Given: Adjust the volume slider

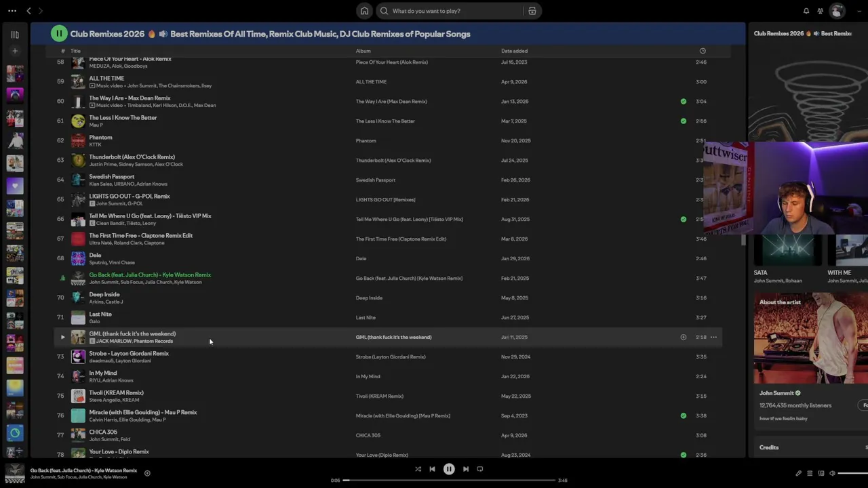Looking at the screenshot, I should [853, 473].
